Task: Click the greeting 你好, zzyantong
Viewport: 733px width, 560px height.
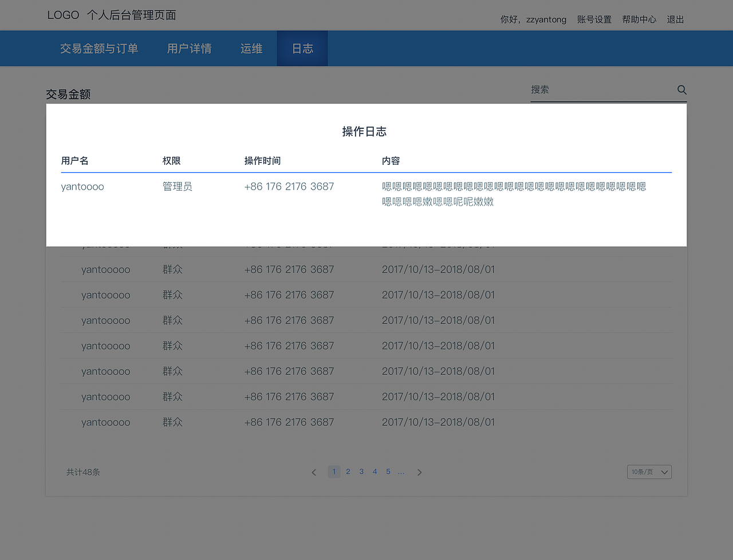Action: pos(533,19)
